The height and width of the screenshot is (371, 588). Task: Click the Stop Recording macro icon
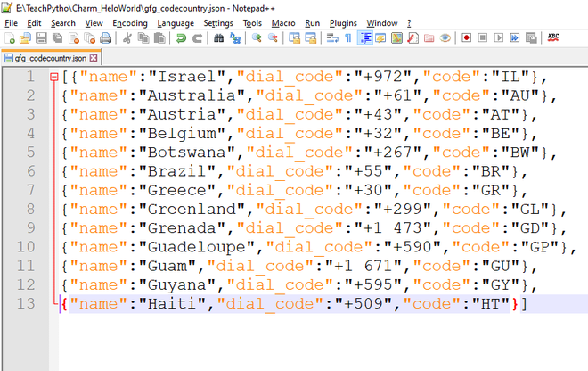click(x=483, y=38)
